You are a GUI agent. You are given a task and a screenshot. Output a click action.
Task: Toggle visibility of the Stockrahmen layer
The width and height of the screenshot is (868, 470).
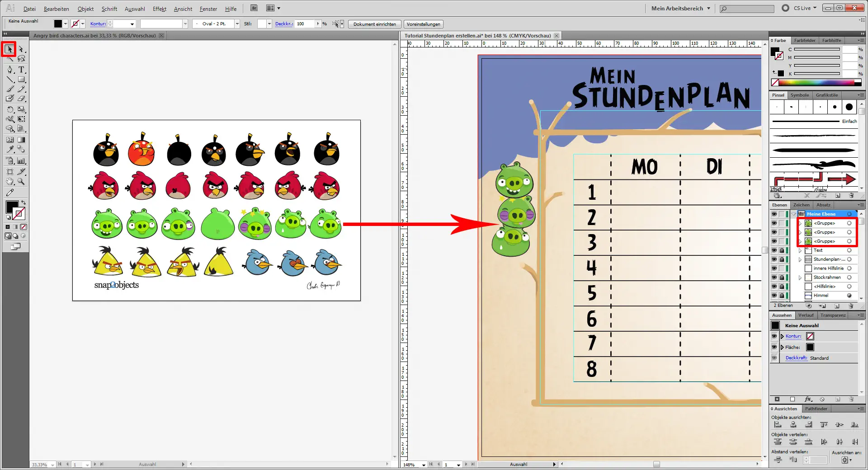coord(775,277)
